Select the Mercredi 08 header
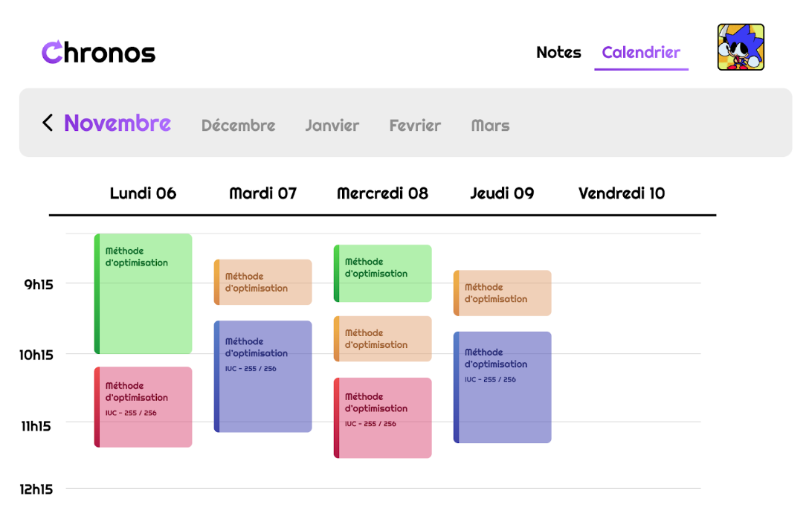Viewport: 812px width, 525px height. click(382, 193)
